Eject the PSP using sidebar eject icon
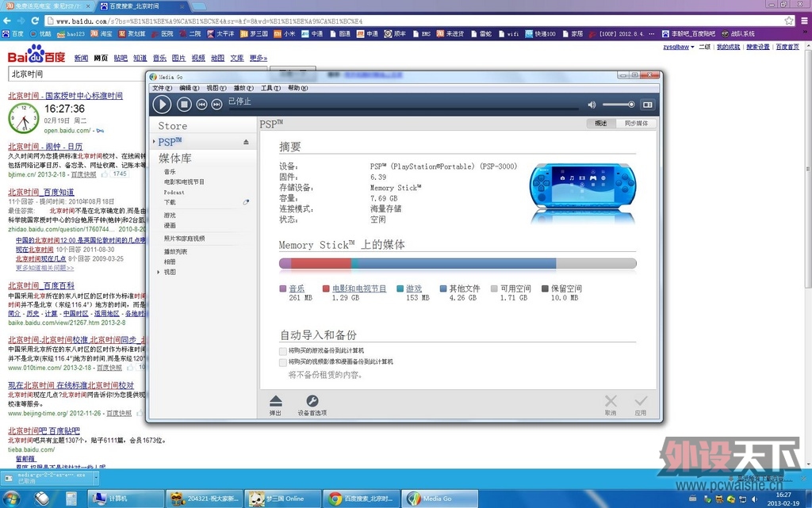The image size is (812, 508). tap(246, 142)
